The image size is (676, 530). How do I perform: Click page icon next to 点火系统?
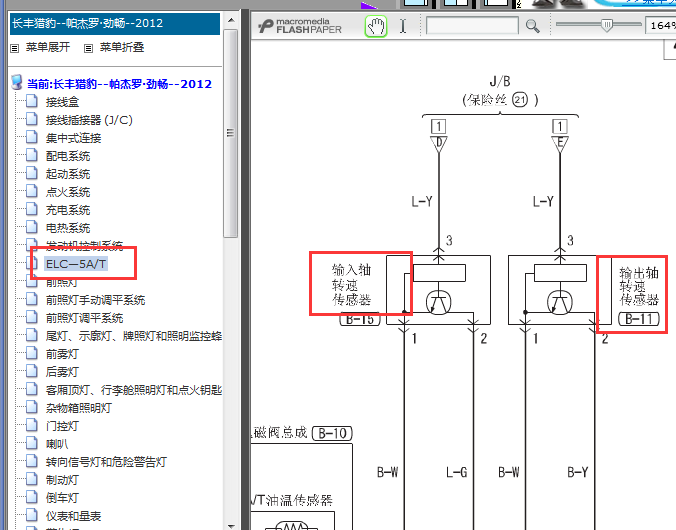click(x=31, y=191)
